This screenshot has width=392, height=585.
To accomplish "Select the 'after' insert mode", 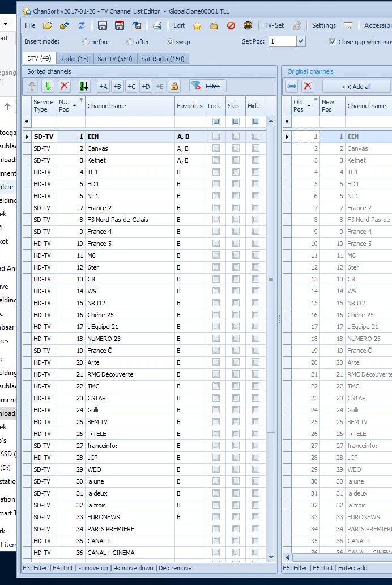I will [x=130, y=42].
